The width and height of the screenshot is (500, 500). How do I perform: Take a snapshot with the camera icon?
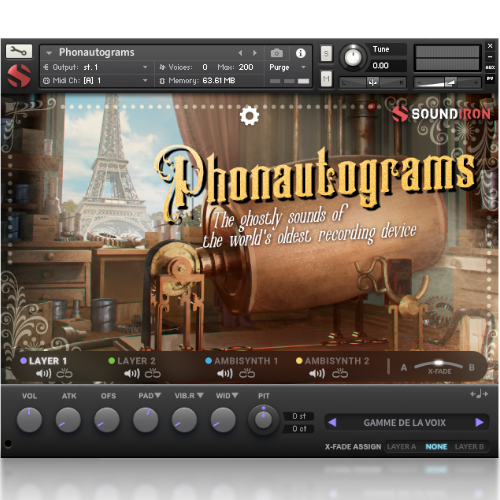[x=277, y=53]
